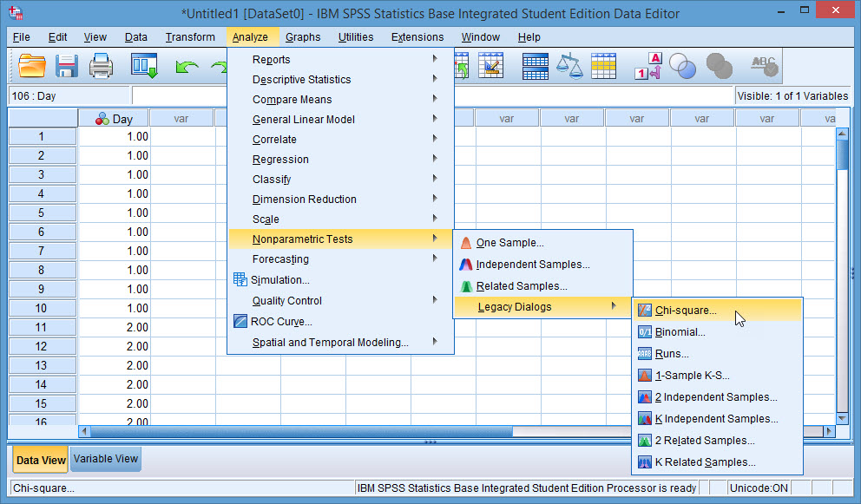
Task: Print the data using printer icon
Action: click(x=101, y=67)
